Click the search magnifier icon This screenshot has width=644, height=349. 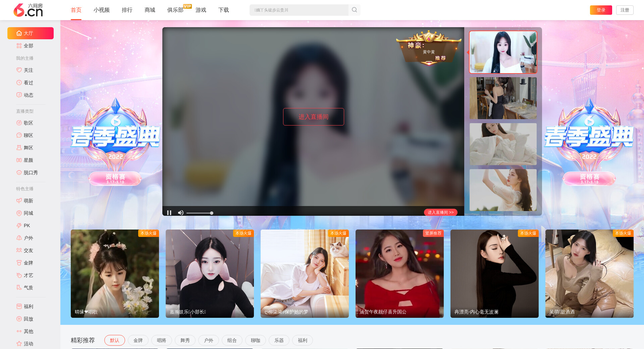coord(354,10)
